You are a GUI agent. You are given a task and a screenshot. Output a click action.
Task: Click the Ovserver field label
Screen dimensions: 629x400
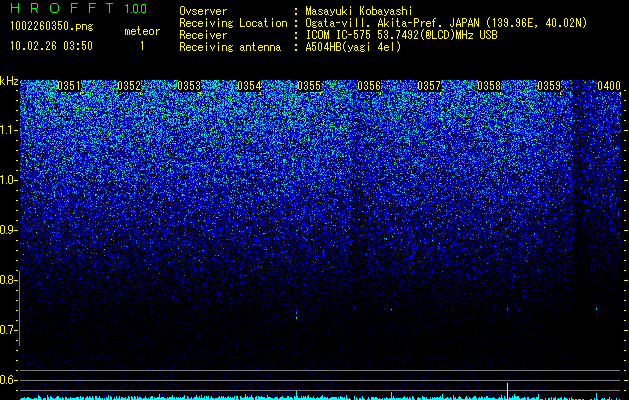point(203,11)
